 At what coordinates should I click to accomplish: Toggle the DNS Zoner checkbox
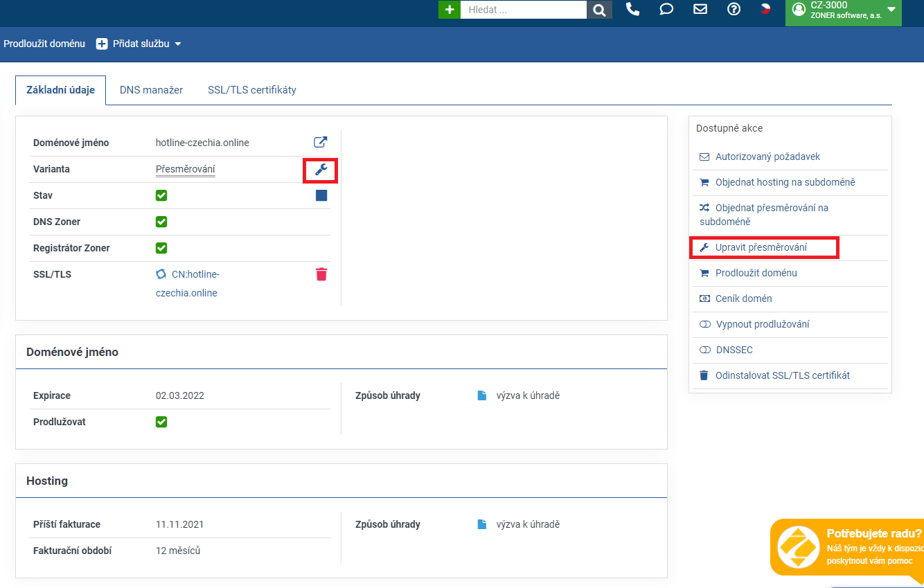point(161,222)
